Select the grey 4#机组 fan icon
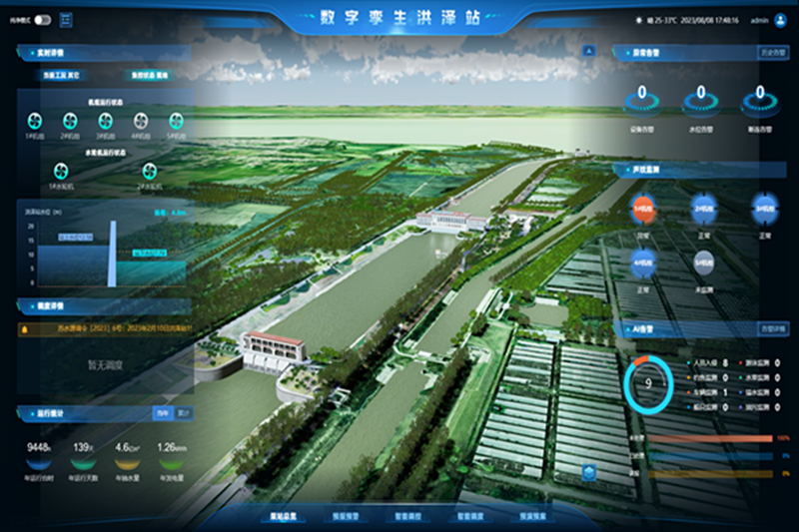Screen dimensions: 799x532 (x=139, y=120)
